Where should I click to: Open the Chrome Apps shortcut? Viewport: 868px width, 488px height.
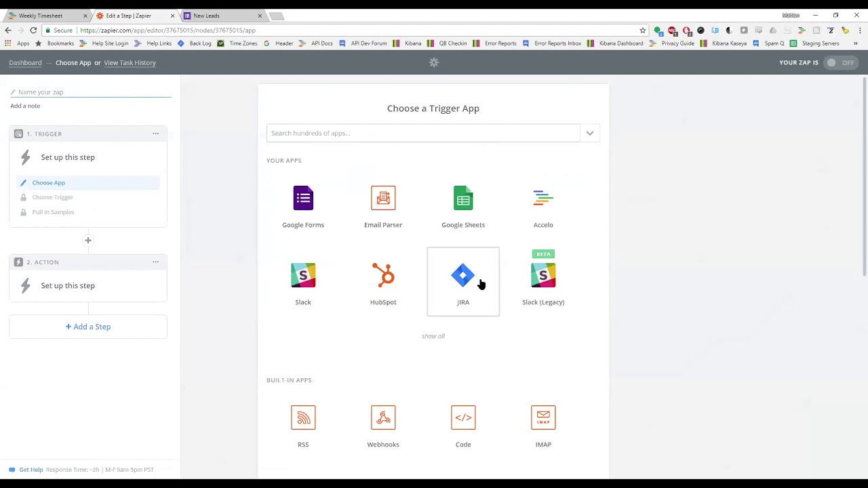[x=18, y=43]
